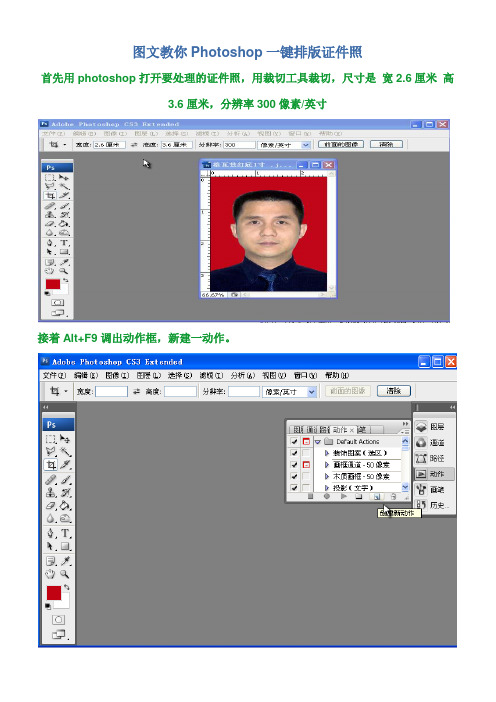The width and height of the screenshot is (496, 702).
Task: Toggle the dialog box icon beside 画框通道 - 50 像素
Action: [306, 465]
